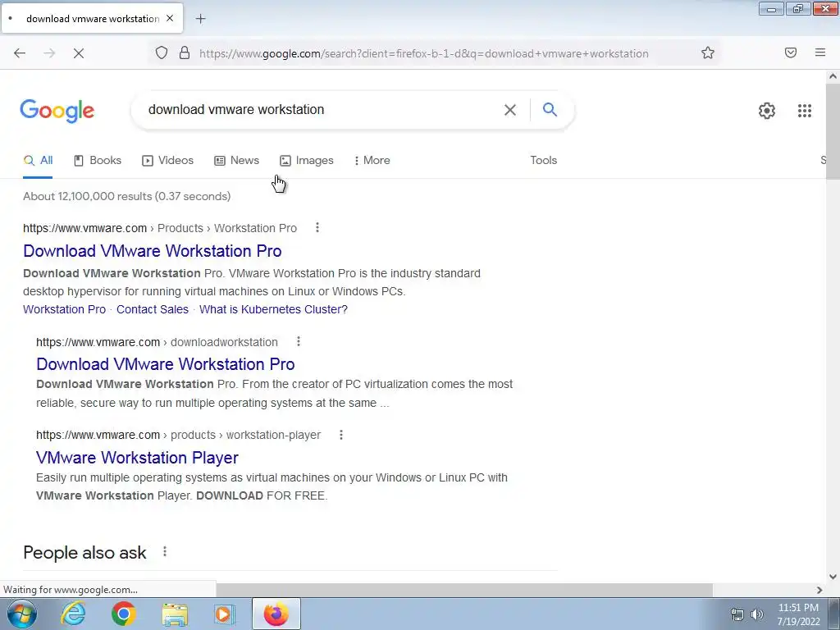Click the padlock site security icon
Screen dimensions: 840x630
click(185, 52)
